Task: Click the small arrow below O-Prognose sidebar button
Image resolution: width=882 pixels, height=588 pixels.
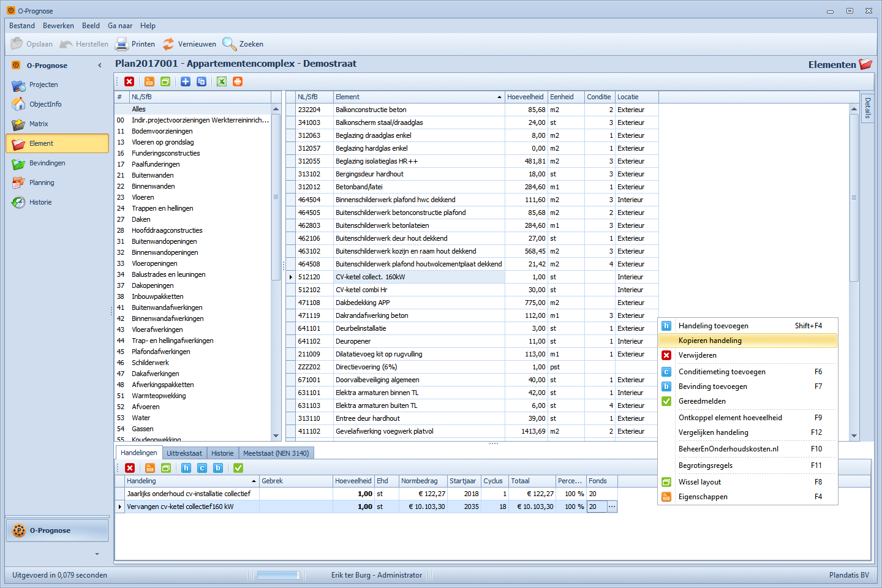Action: tap(97, 554)
